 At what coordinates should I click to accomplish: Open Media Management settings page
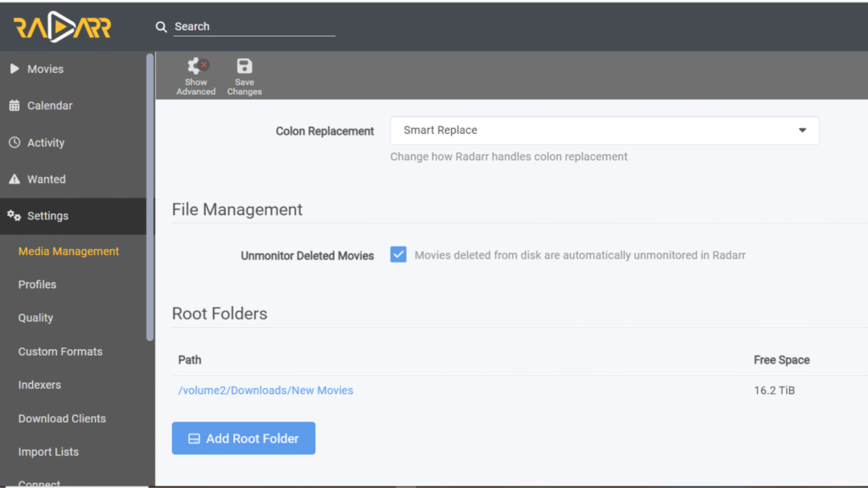pyautogui.click(x=69, y=252)
